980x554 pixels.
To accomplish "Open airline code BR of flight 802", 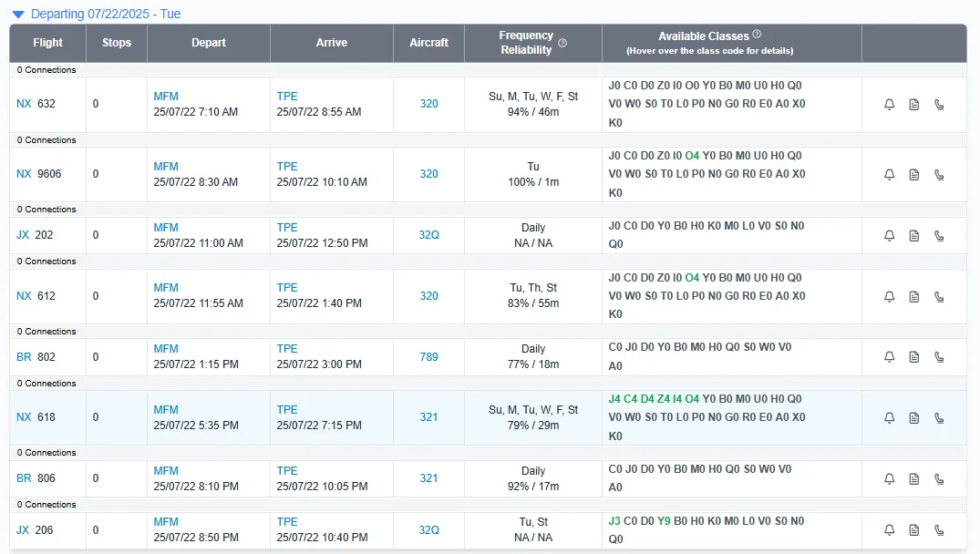I will (24, 356).
